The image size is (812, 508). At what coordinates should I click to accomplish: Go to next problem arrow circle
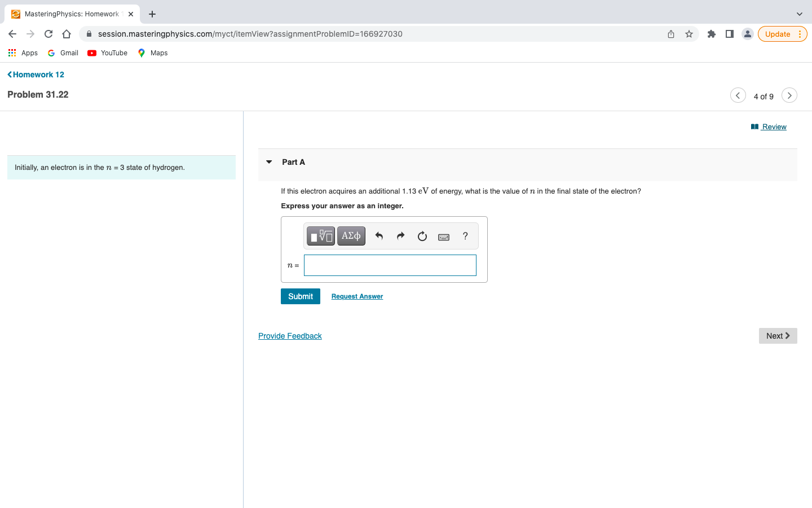click(x=789, y=95)
